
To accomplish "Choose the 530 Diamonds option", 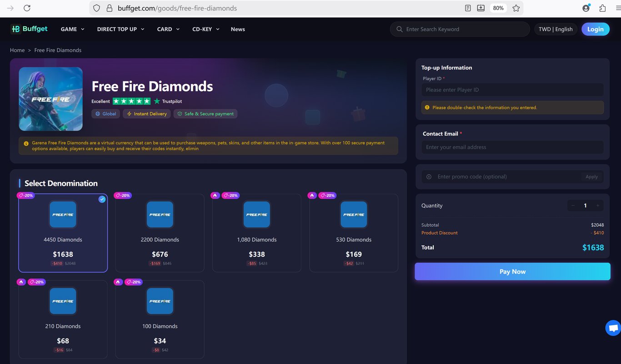I will point(354,233).
